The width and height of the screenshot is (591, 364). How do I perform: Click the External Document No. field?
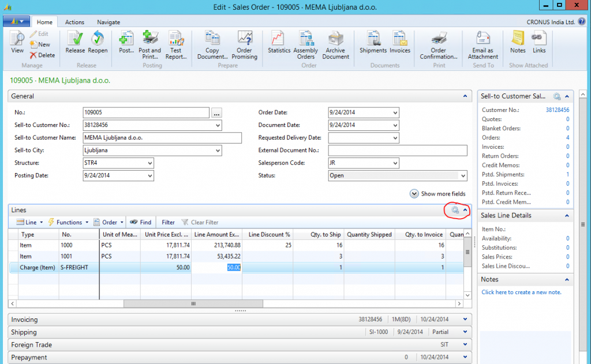pos(397,151)
